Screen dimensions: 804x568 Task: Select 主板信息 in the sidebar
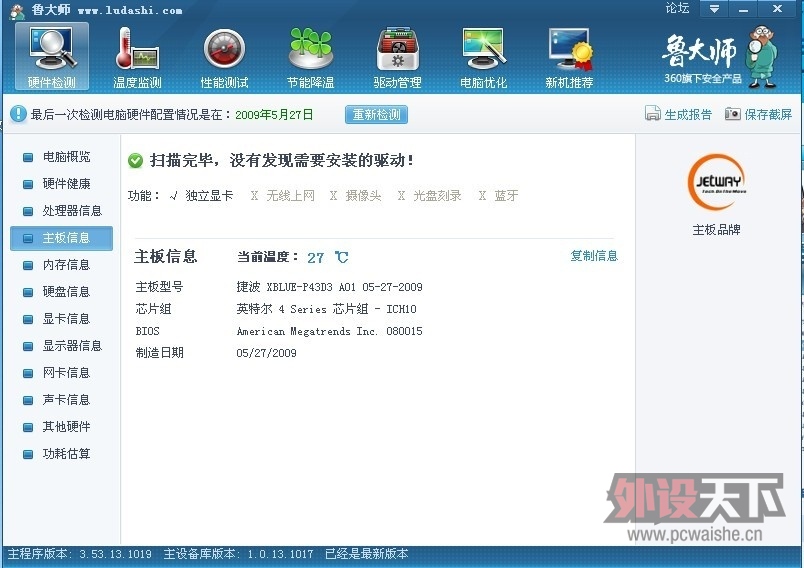[x=62, y=238]
